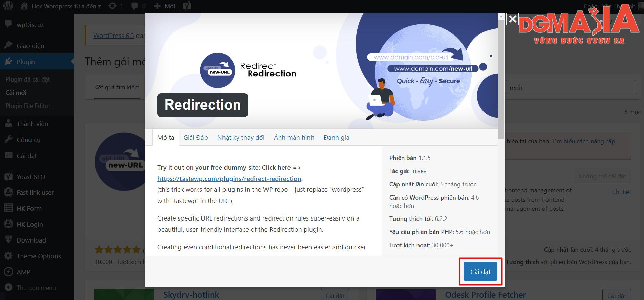Click the Redirection plugin thumbnail behind modal
The image size is (644, 300).
pos(120,162)
